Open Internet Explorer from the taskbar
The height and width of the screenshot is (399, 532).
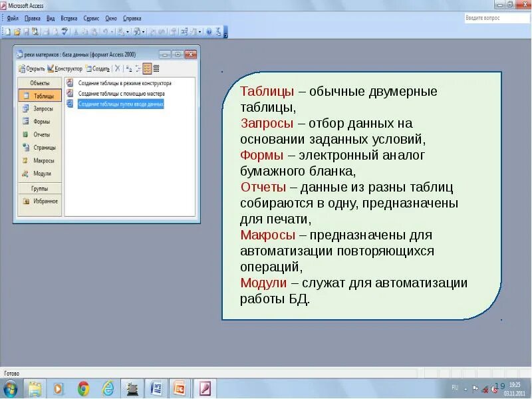pyautogui.click(x=108, y=389)
